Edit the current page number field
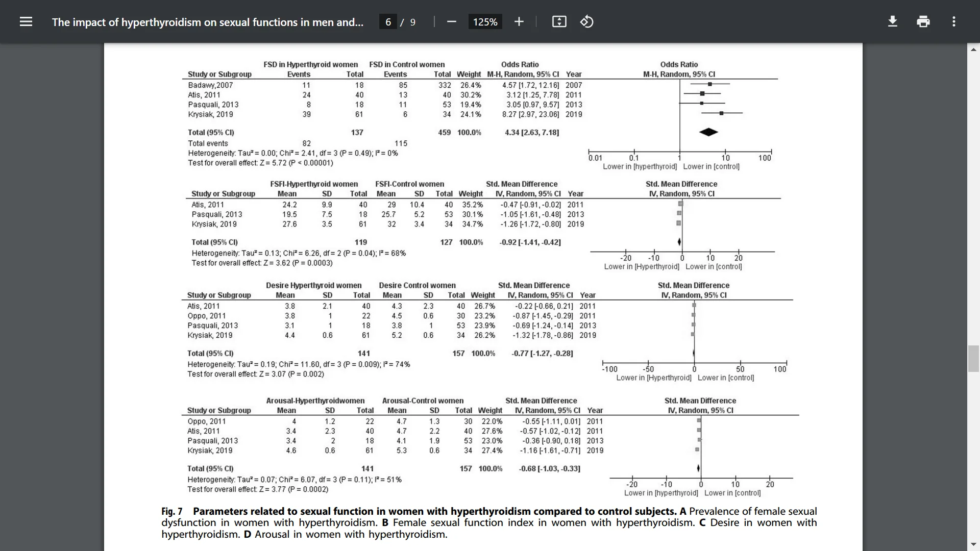Viewport: 980px width, 551px height. (388, 22)
